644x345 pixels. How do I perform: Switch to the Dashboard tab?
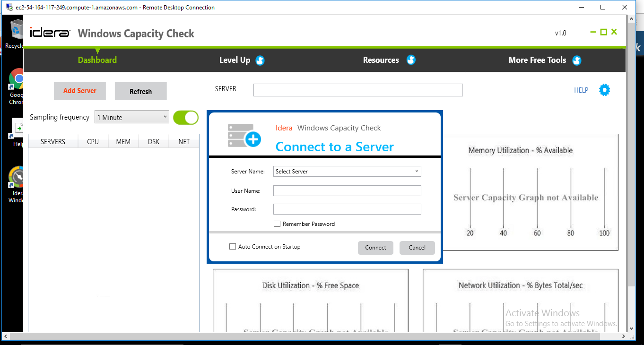[x=97, y=60]
